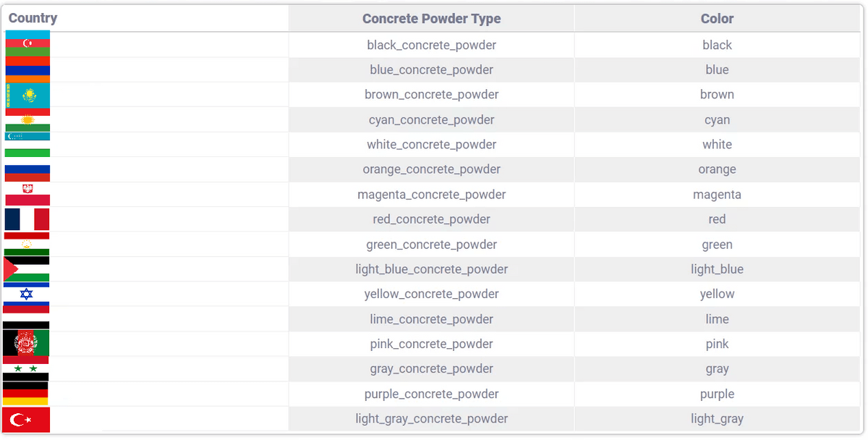
Task: Select the light_gray_concrete_powder cell
Action: pyautogui.click(x=431, y=419)
